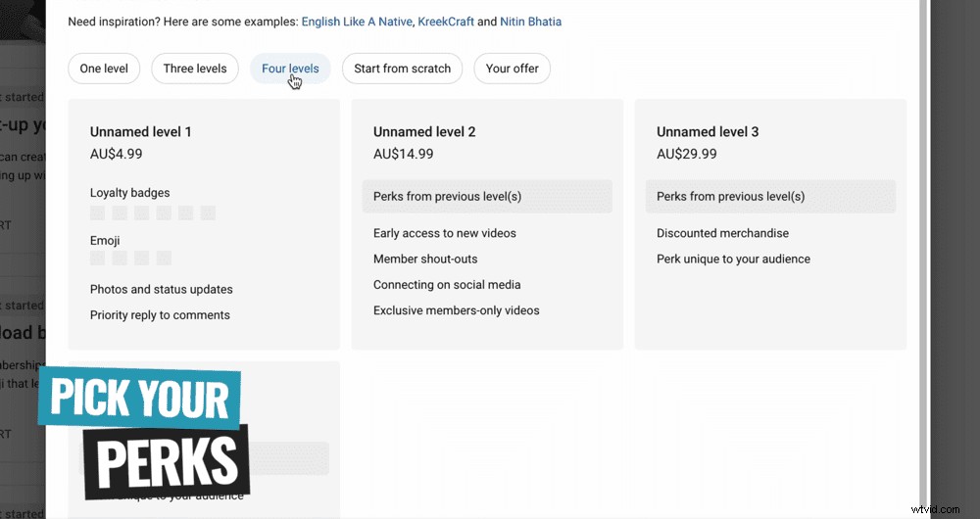Expand "Perks from previous level(s)" in level 2
The width and height of the screenshot is (980, 519).
tap(487, 197)
